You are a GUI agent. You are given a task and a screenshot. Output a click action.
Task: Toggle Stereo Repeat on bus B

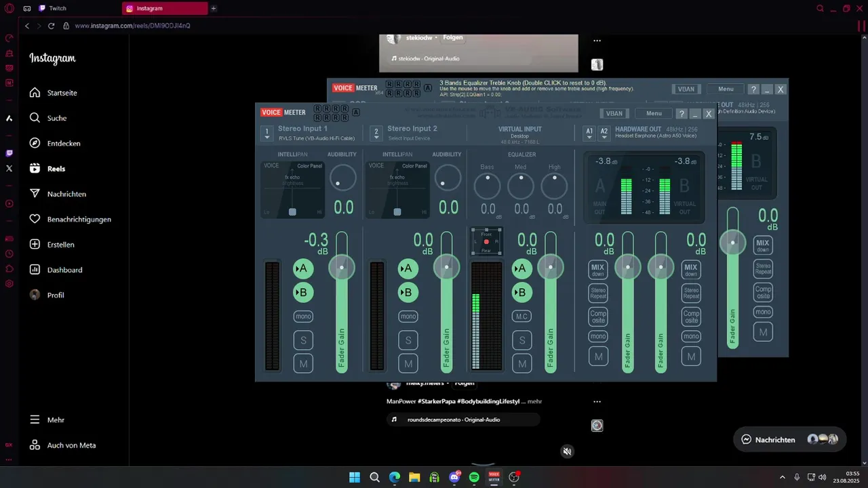click(x=691, y=293)
